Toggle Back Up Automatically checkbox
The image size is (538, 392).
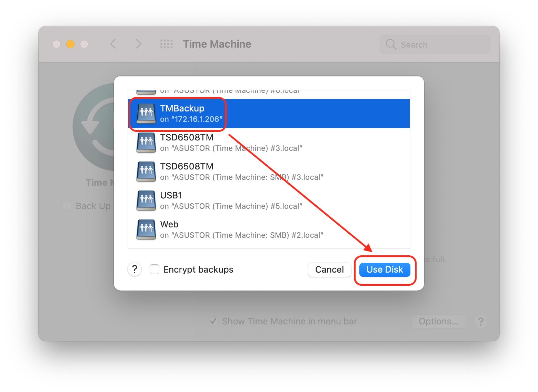[x=66, y=206]
